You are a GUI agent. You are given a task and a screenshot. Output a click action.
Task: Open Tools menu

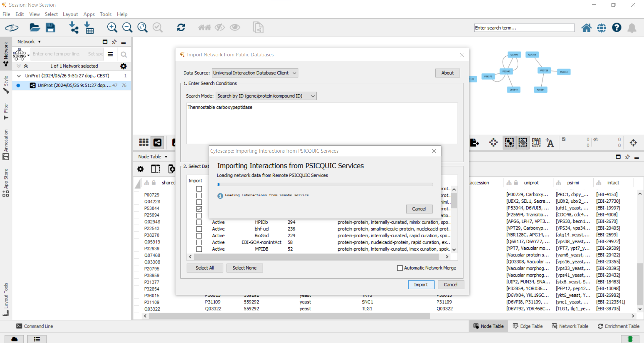coord(106,14)
